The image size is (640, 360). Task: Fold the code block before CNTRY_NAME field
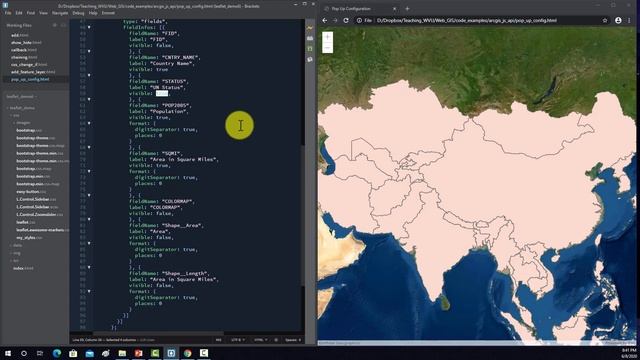(89, 51)
